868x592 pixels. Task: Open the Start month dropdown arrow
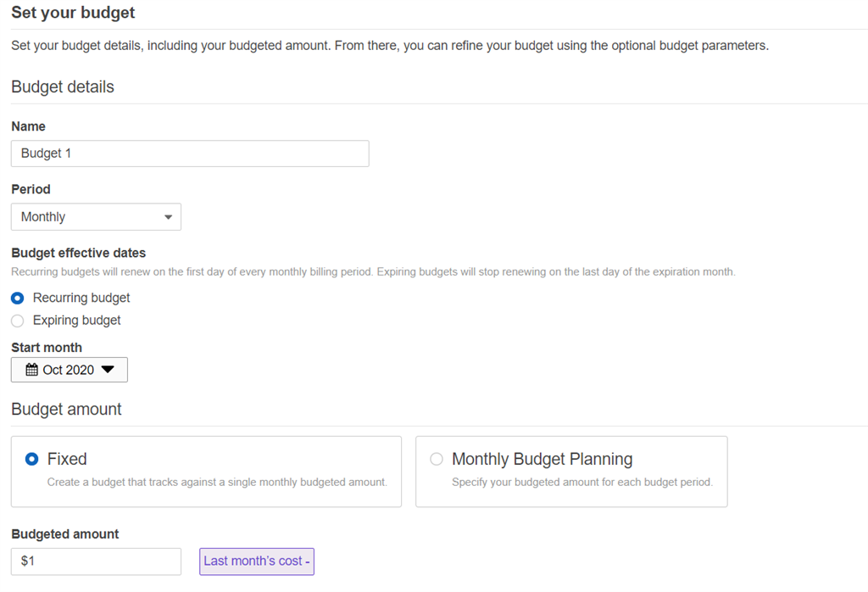pos(108,369)
